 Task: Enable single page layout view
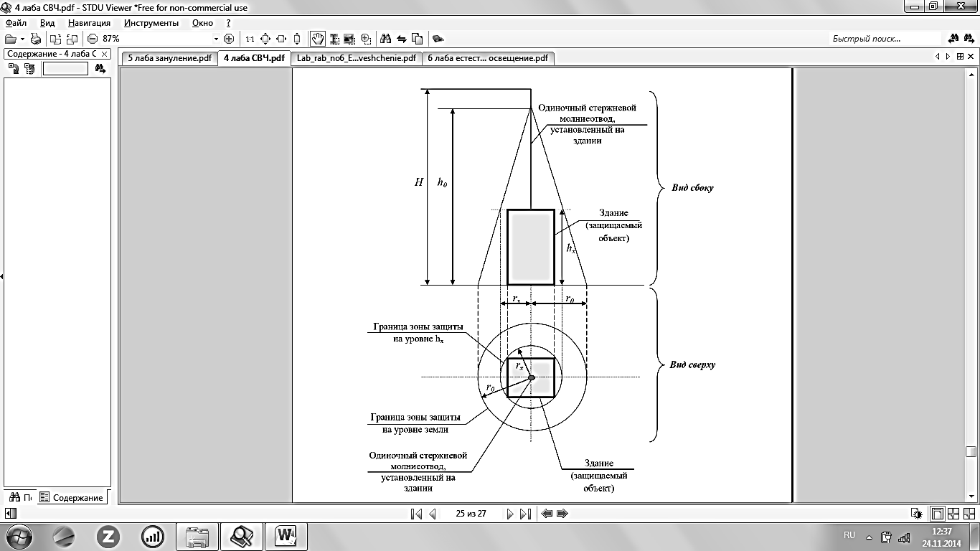938,514
